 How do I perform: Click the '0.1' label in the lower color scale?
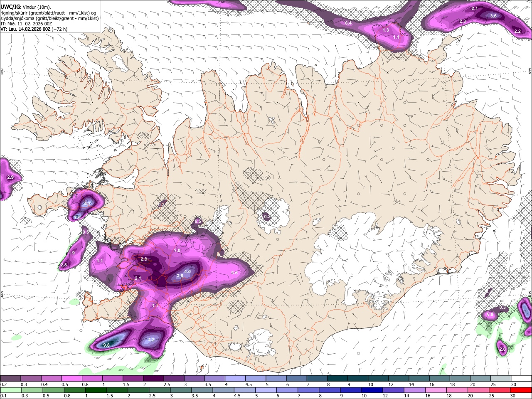click(x=3, y=396)
